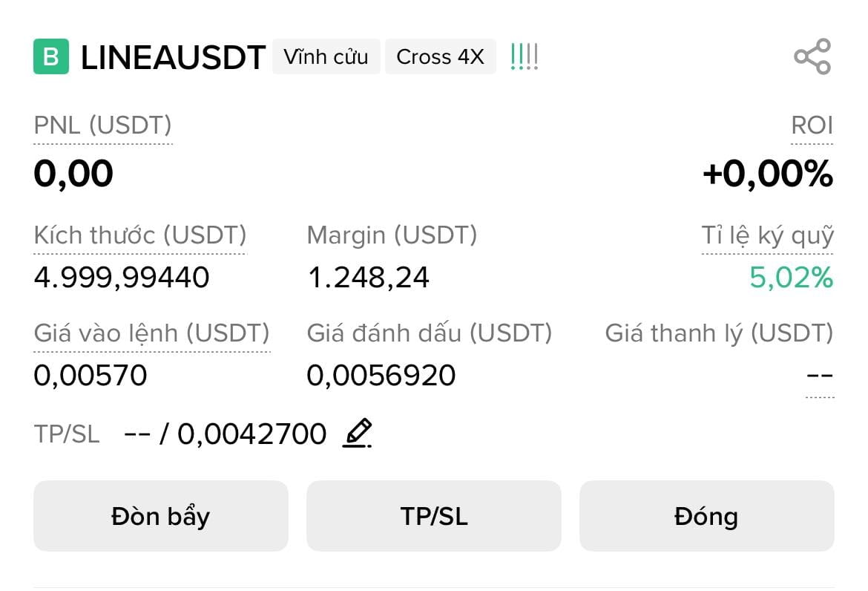
Task: Tap the Cross 4X margin tag
Action: click(x=440, y=57)
